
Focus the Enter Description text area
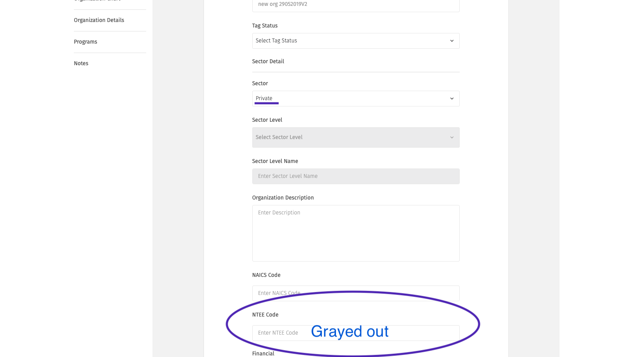356,233
